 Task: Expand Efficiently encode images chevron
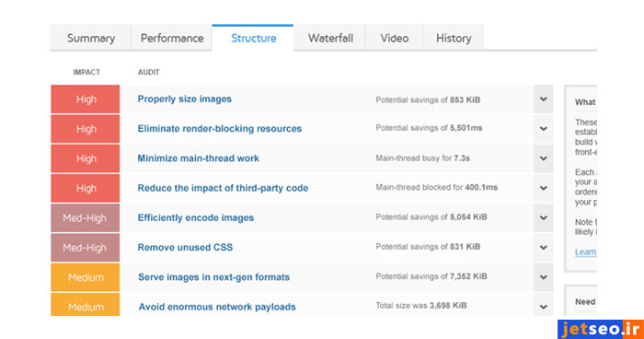544,217
